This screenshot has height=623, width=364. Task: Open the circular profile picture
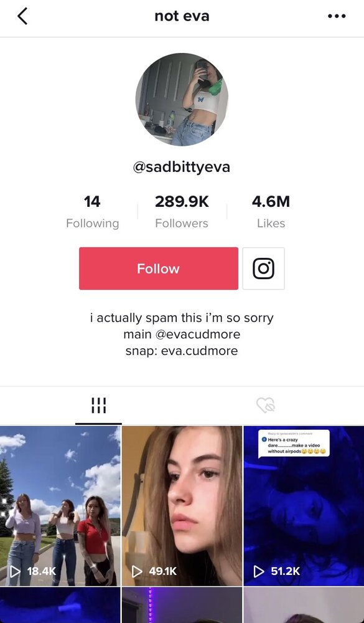pos(182,100)
